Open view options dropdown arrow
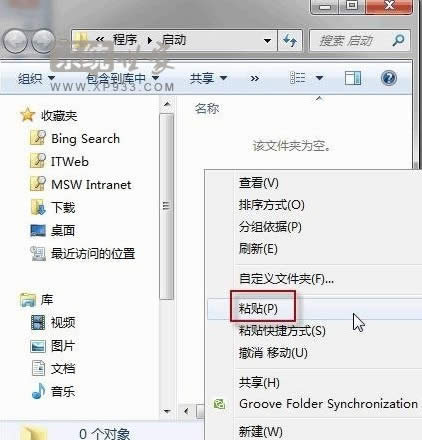The width and height of the screenshot is (422, 440). coord(319,78)
